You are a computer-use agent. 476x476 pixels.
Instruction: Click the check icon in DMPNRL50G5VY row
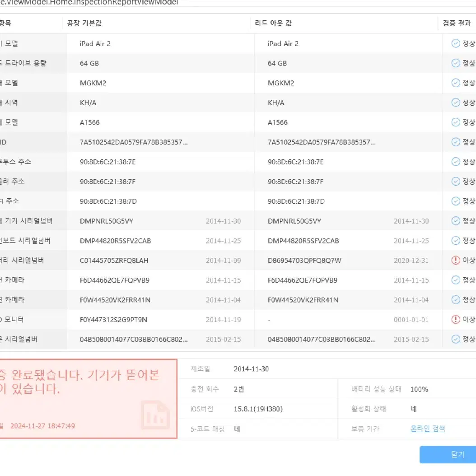[x=456, y=221]
